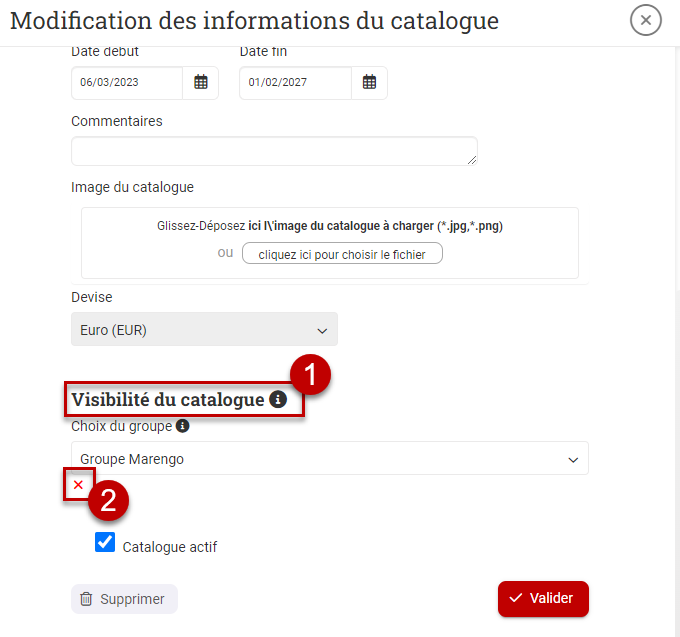The width and height of the screenshot is (680, 637).
Task: Click info icon beside Visibilité du catalogue
Action: point(278,400)
